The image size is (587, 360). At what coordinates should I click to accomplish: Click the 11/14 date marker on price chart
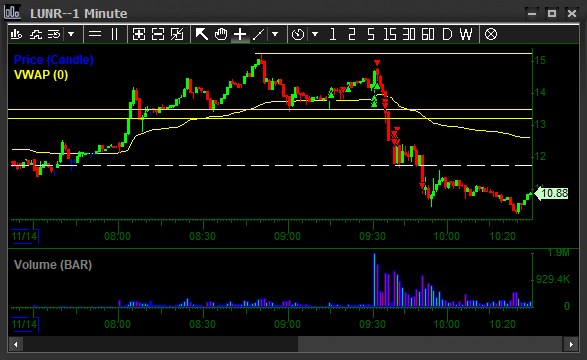point(25,237)
